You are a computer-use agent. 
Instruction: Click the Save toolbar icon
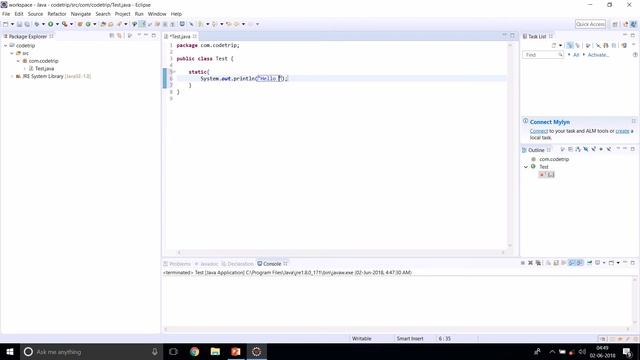click(x=19, y=24)
